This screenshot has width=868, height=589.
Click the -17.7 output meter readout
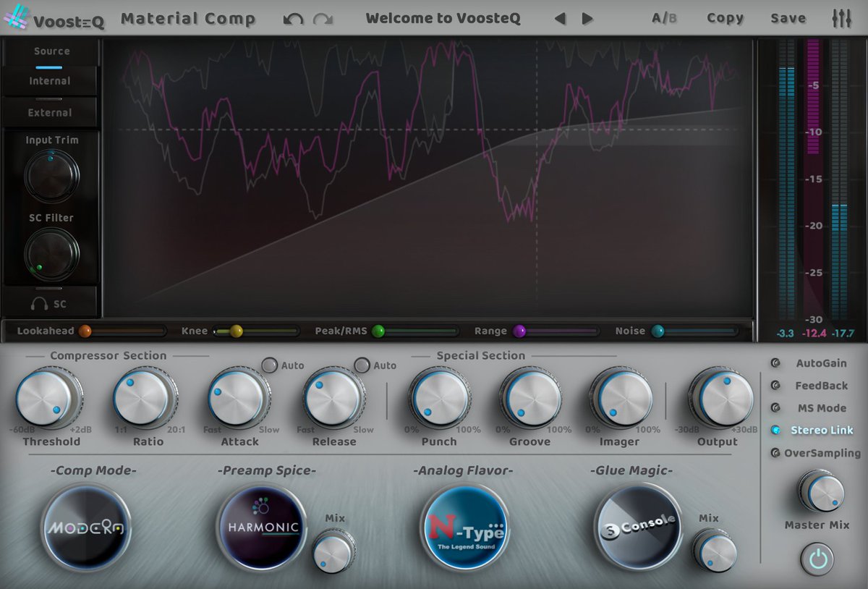click(842, 334)
